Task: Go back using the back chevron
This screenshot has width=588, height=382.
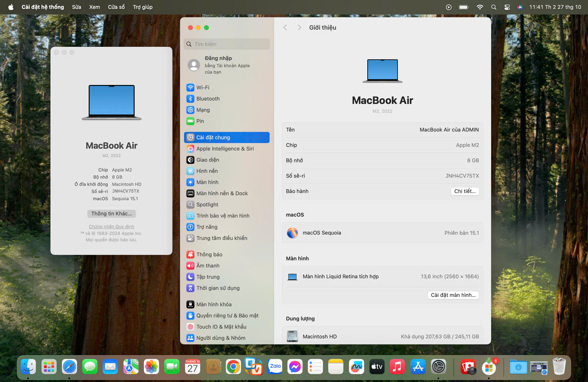Action: point(285,28)
